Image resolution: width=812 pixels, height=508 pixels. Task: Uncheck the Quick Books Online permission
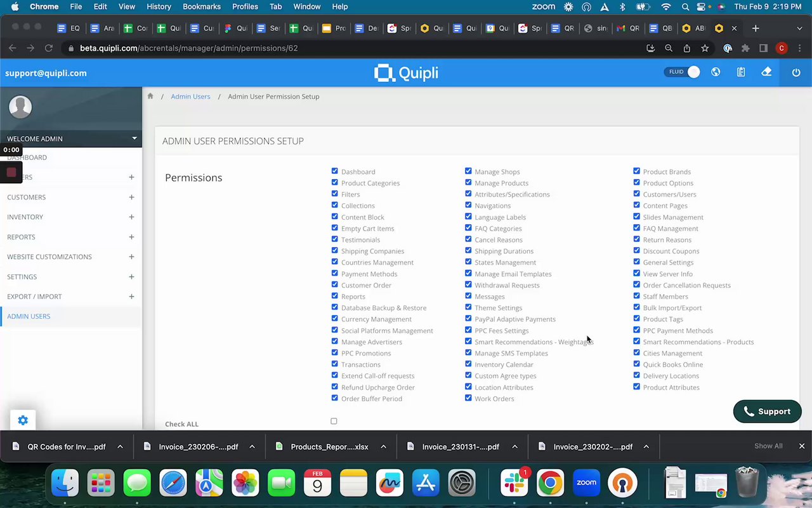pos(636,364)
